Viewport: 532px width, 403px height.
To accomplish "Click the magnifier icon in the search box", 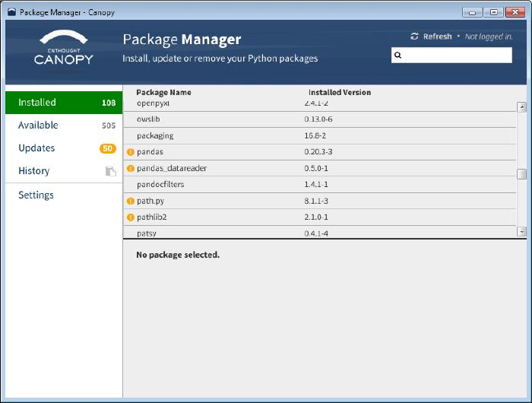I will (x=398, y=55).
